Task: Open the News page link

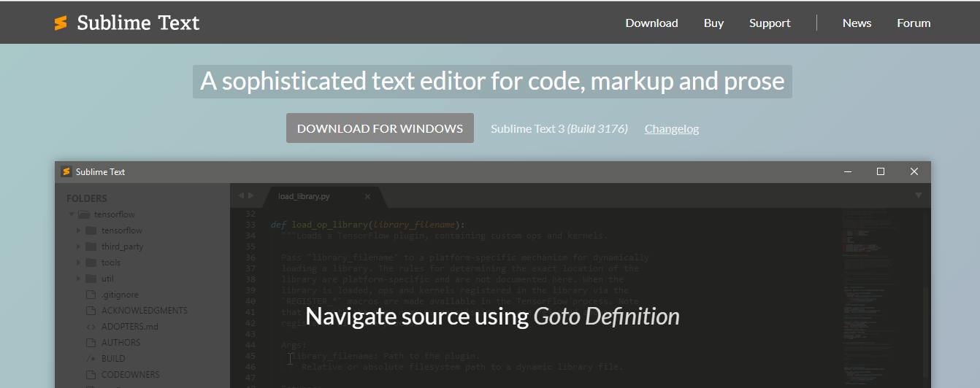Action: tap(857, 23)
